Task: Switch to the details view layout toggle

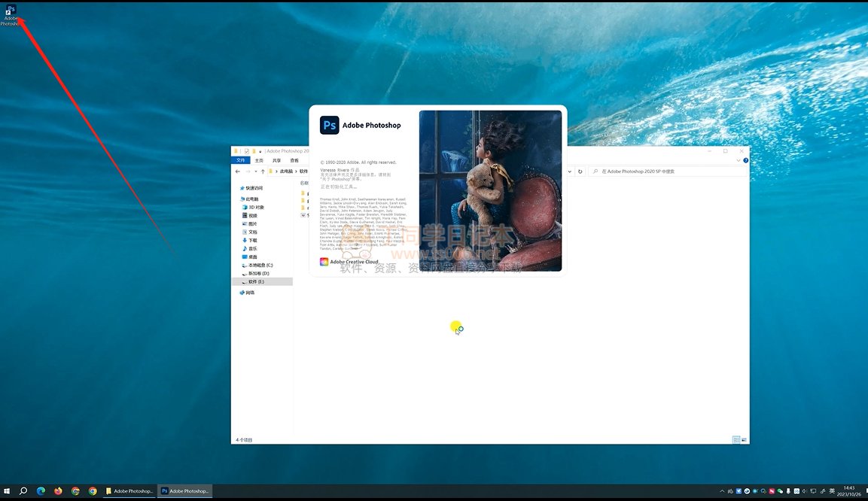Action: point(736,439)
